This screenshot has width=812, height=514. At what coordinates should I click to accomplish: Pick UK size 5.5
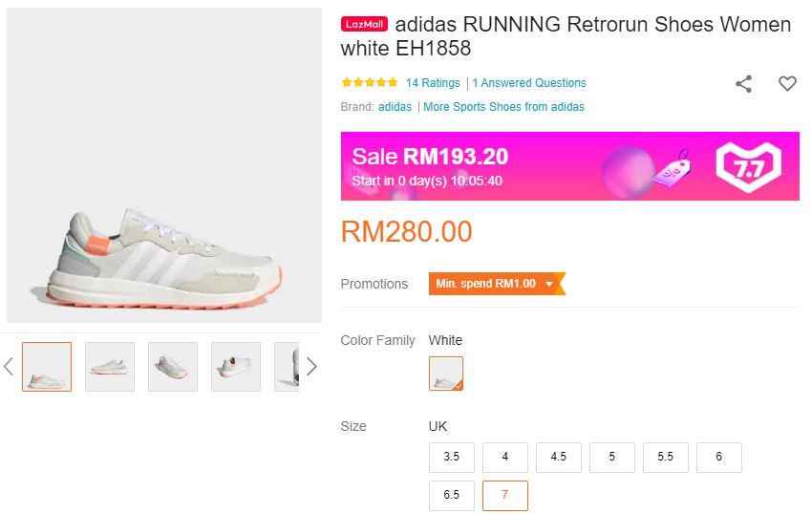pos(666,458)
